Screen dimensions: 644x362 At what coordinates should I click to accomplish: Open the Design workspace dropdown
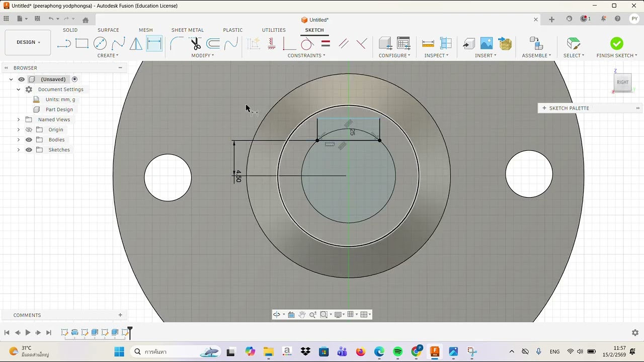(28, 42)
